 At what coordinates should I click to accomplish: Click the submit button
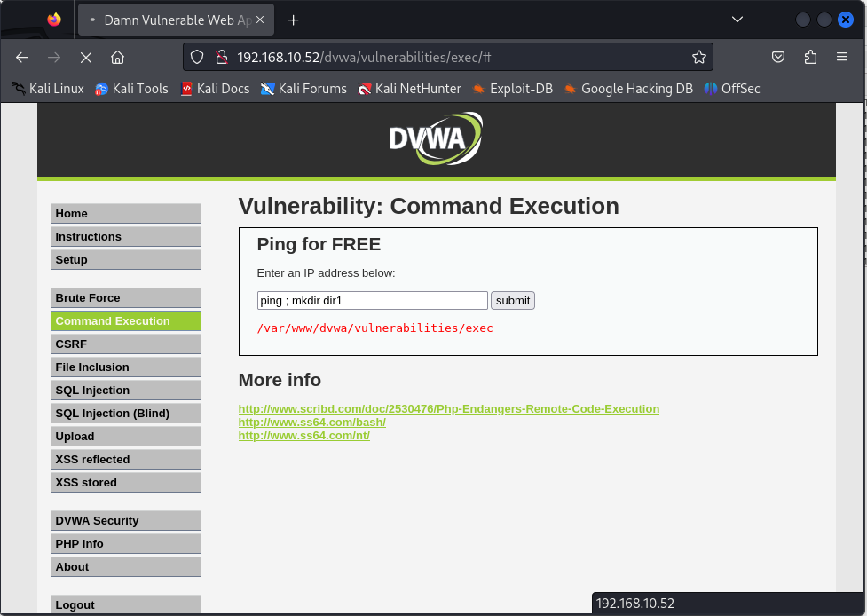point(513,300)
